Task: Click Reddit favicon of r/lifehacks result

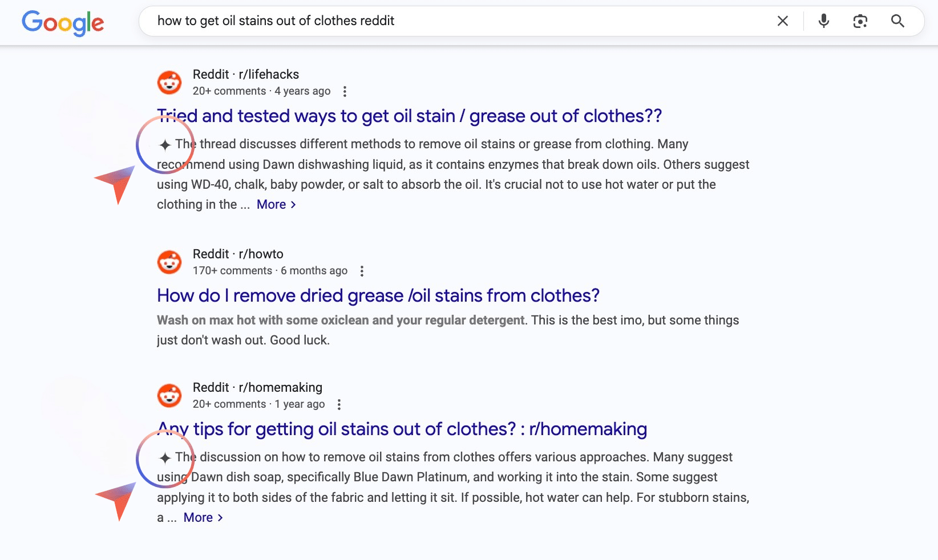Action: pos(169,83)
